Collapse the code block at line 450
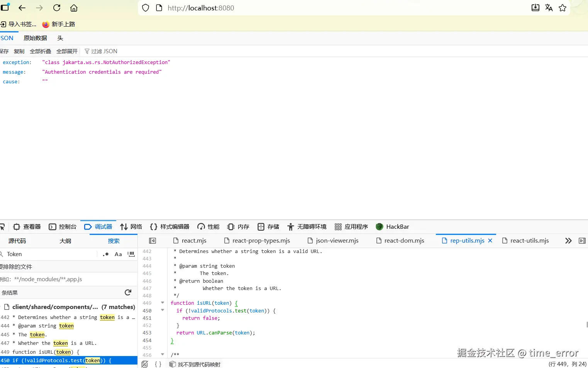Viewport: 588px width, 368px height. coord(162,310)
